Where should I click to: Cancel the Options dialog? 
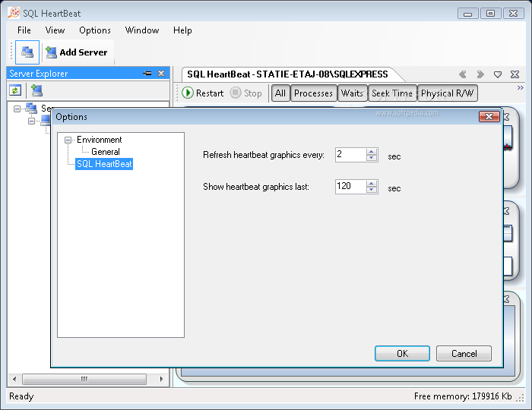point(464,353)
